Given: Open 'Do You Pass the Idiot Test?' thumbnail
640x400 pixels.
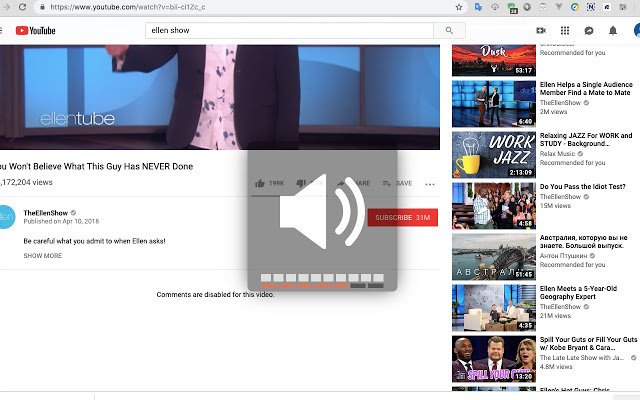Looking at the screenshot, I should coord(494,206).
